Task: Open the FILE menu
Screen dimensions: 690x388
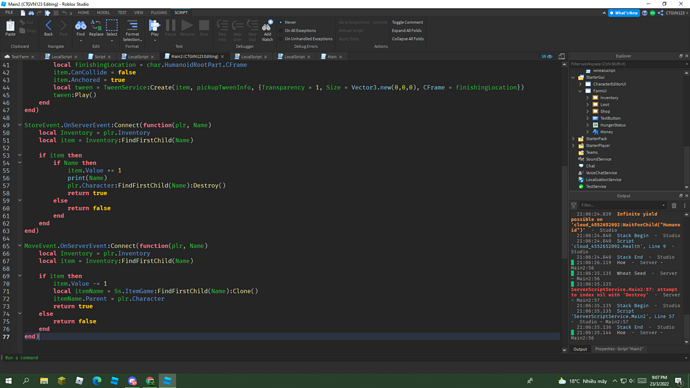Action: click(x=9, y=13)
